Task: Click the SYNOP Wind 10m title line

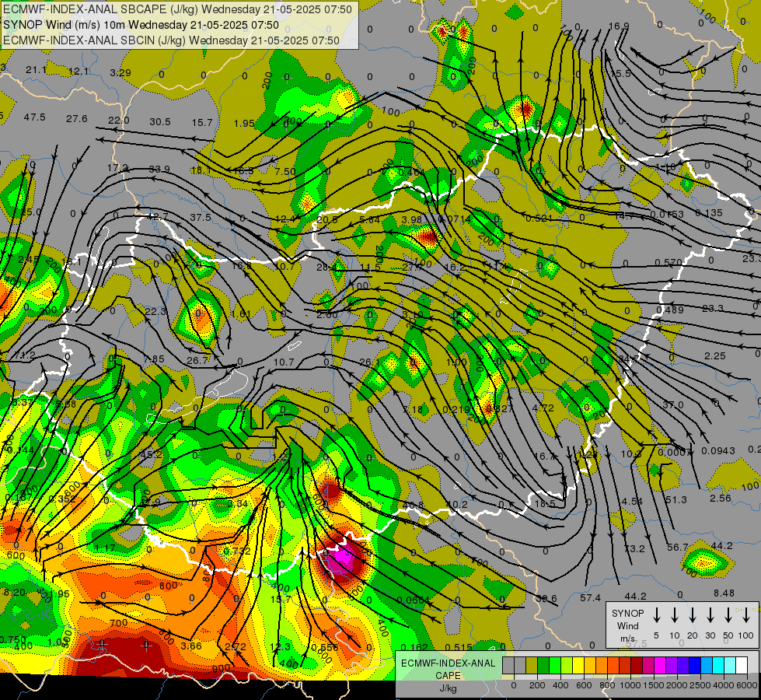Action: (x=141, y=25)
